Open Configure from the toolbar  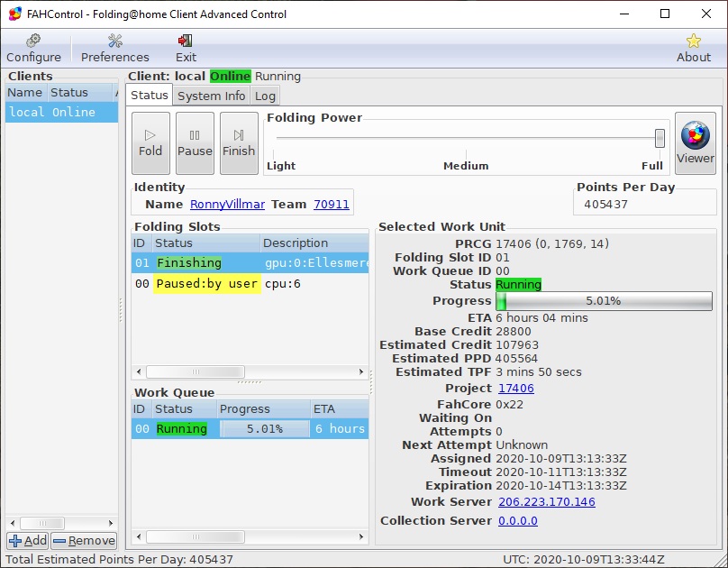tap(33, 49)
